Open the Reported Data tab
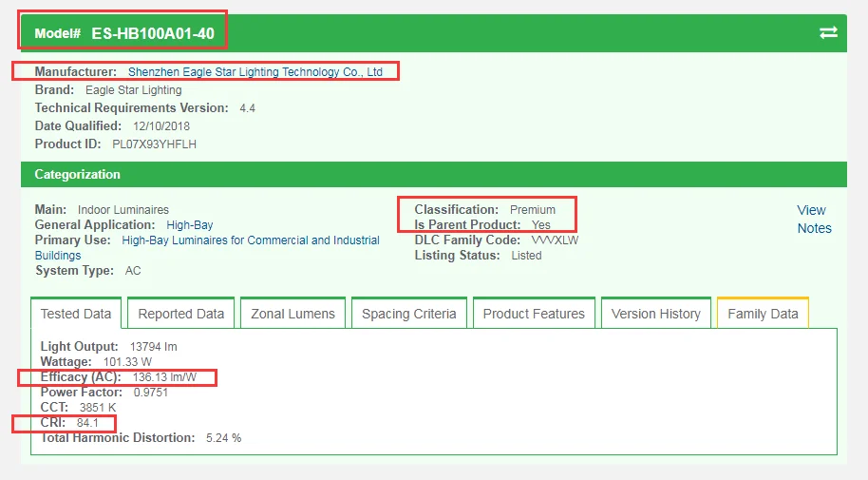The width and height of the screenshot is (868, 480). coord(181,314)
